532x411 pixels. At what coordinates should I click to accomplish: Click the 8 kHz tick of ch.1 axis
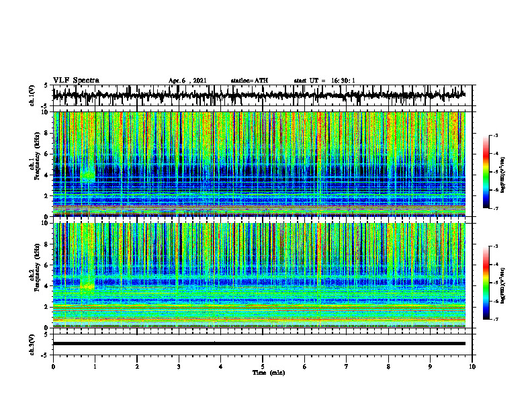click(x=48, y=133)
